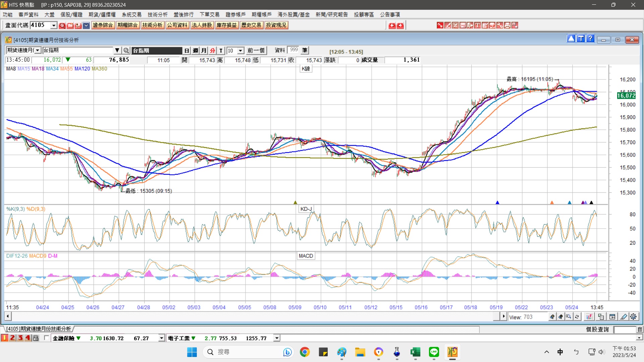This screenshot has height=362, width=644.
Task: Open LINE from the taskbar
Action: point(434,352)
